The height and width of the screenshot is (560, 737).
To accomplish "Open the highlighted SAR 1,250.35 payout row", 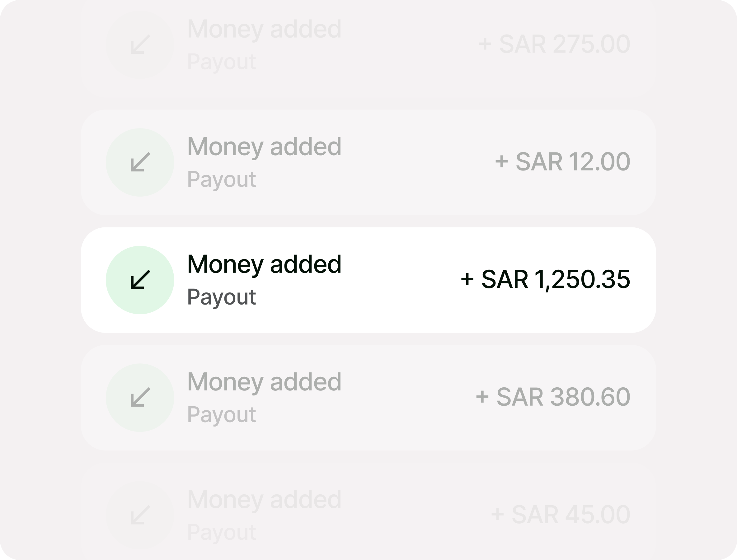I will pyautogui.click(x=368, y=280).
